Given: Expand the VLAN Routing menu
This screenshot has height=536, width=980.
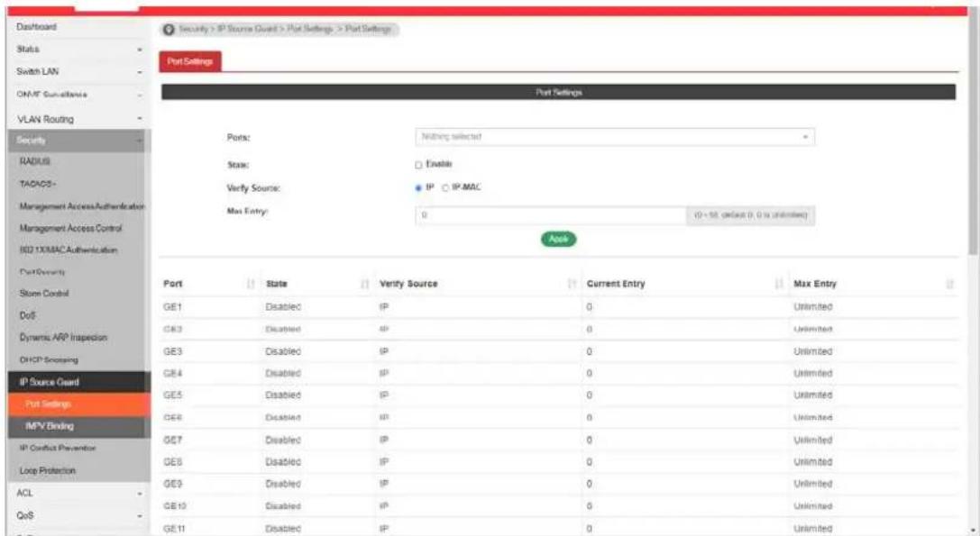Looking at the screenshot, I should (x=78, y=119).
